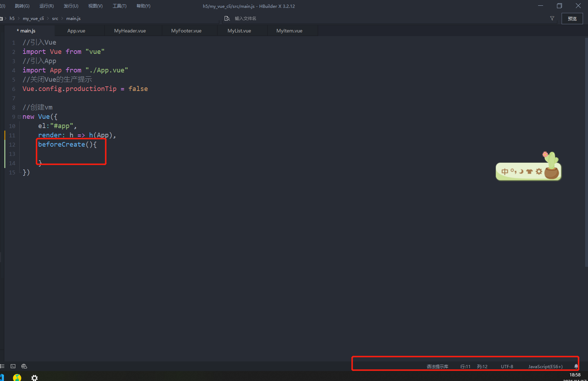Click the 预览 preview button
This screenshot has height=381, width=588.
(x=572, y=19)
